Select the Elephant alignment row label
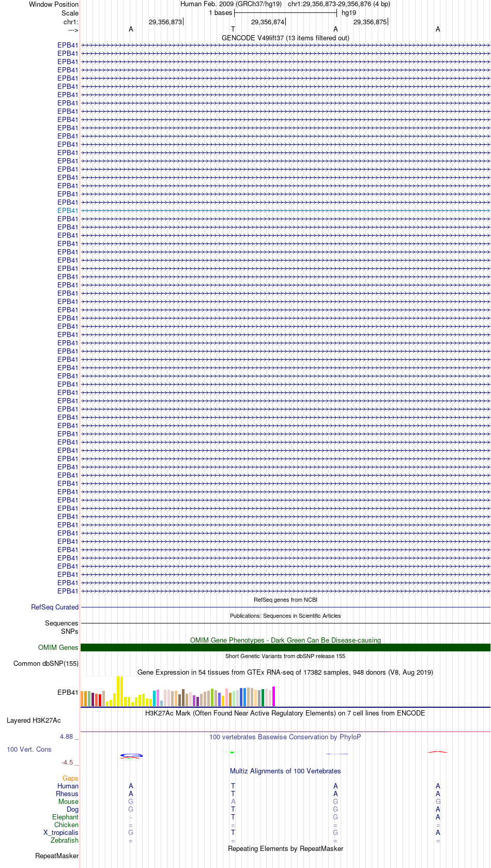 point(65,817)
